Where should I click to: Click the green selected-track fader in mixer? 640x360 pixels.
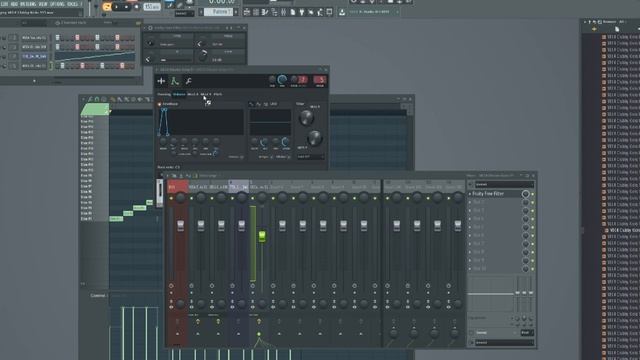(262, 236)
